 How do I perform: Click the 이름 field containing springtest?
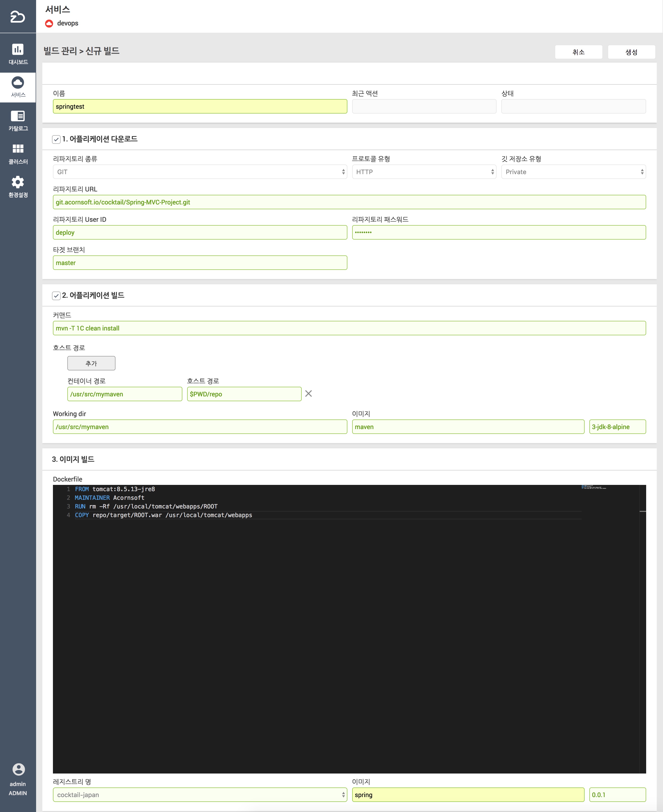coord(200,107)
